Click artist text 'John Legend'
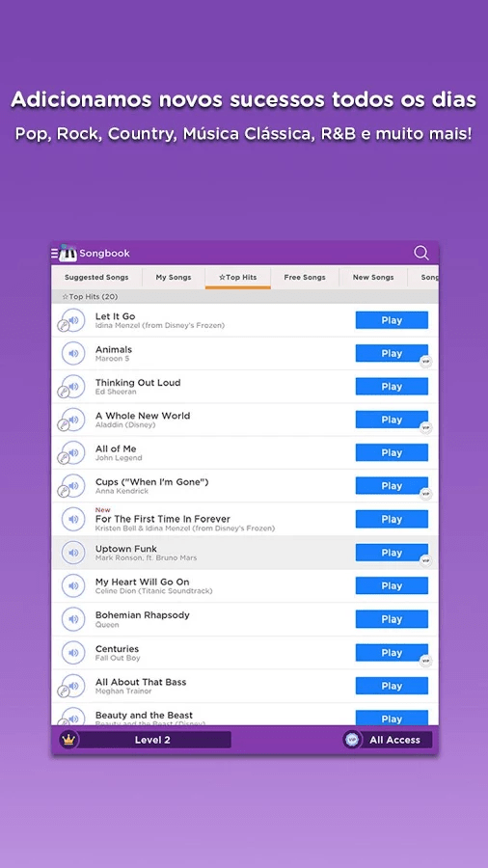 pos(119,458)
